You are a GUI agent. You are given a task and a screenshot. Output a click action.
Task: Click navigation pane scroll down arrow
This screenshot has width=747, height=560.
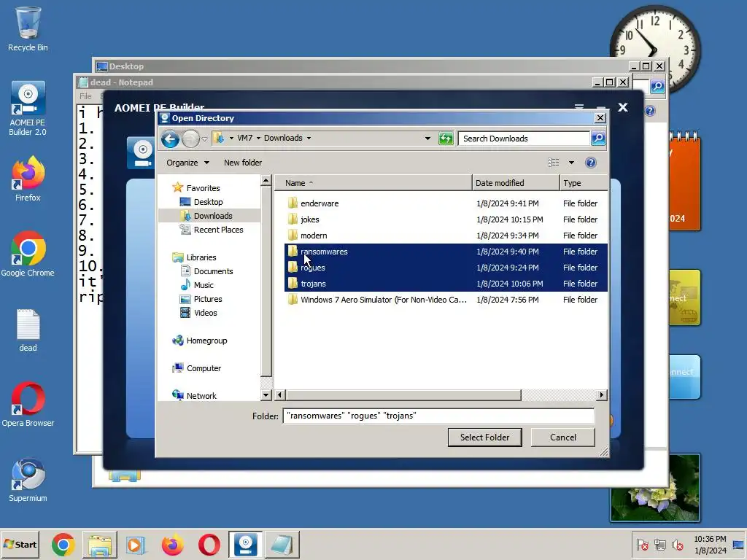click(266, 395)
